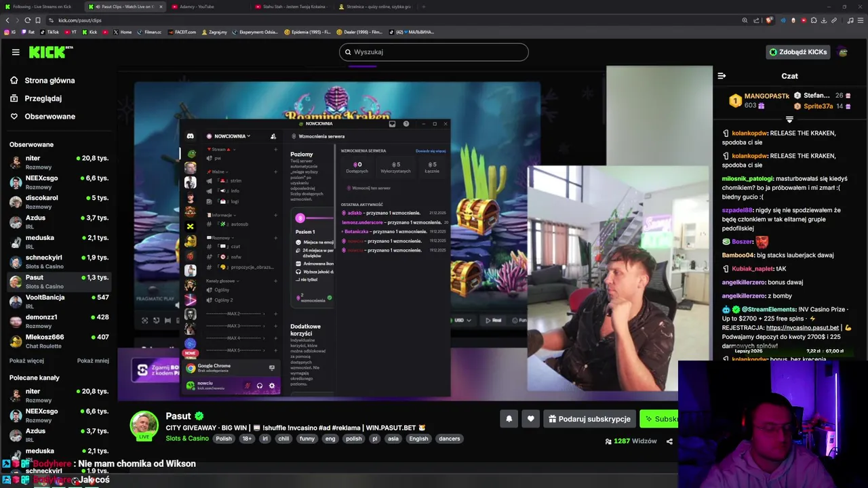Viewport: 868px width, 488px height.
Task: Switch to Strzelnica quizy online tab
Action: [375, 7]
